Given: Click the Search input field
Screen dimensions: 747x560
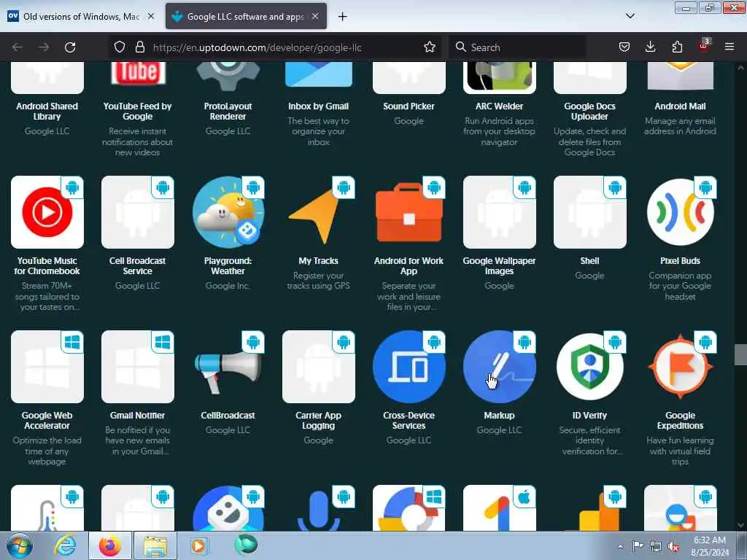Looking at the screenshot, I should [517, 47].
